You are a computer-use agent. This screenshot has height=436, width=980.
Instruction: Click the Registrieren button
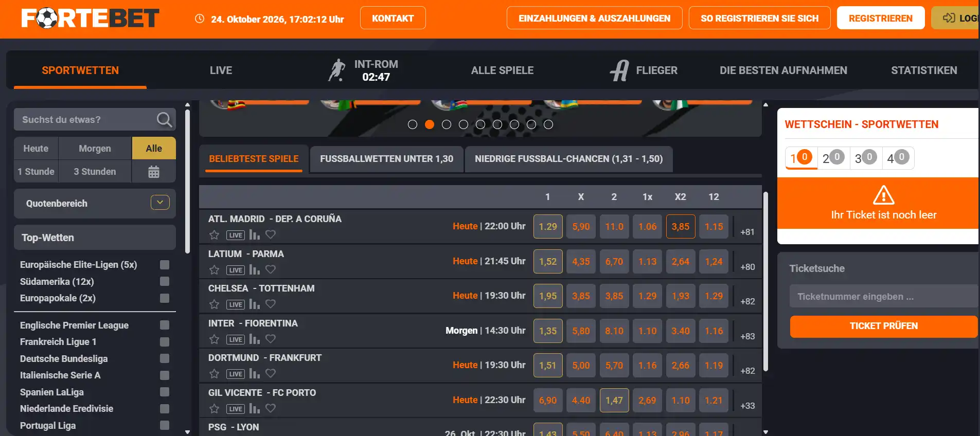[880, 18]
